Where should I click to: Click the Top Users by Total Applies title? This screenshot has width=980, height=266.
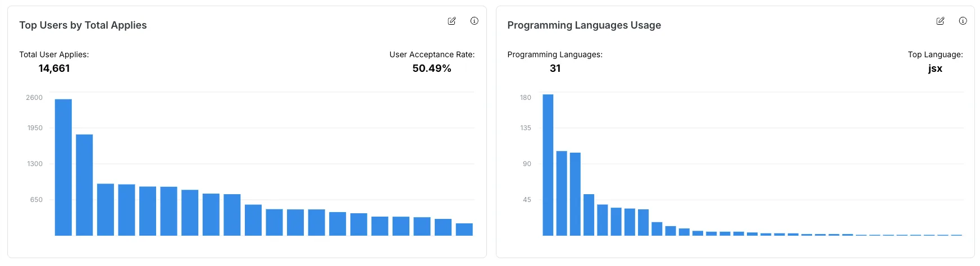tap(83, 25)
